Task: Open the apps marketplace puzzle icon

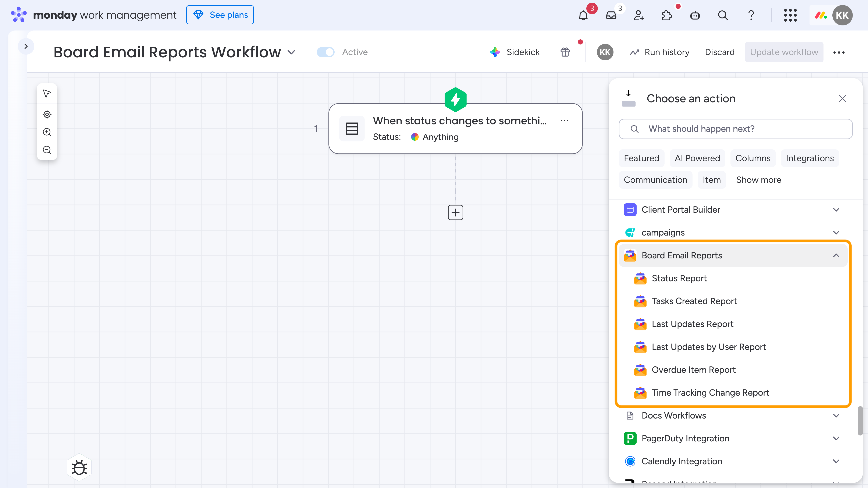Action: [666, 15]
